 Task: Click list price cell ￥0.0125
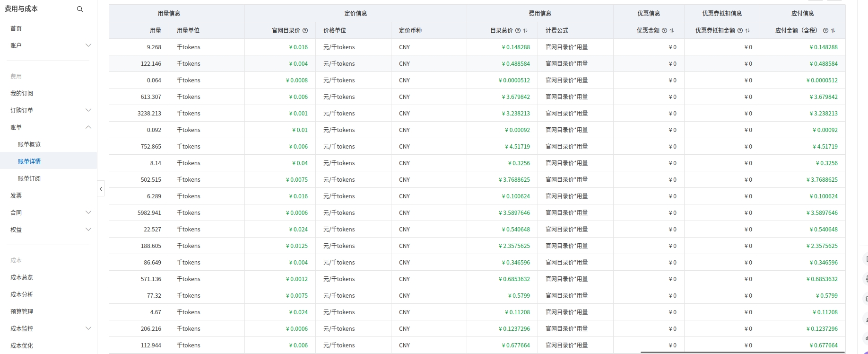pyautogui.click(x=297, y=246)
